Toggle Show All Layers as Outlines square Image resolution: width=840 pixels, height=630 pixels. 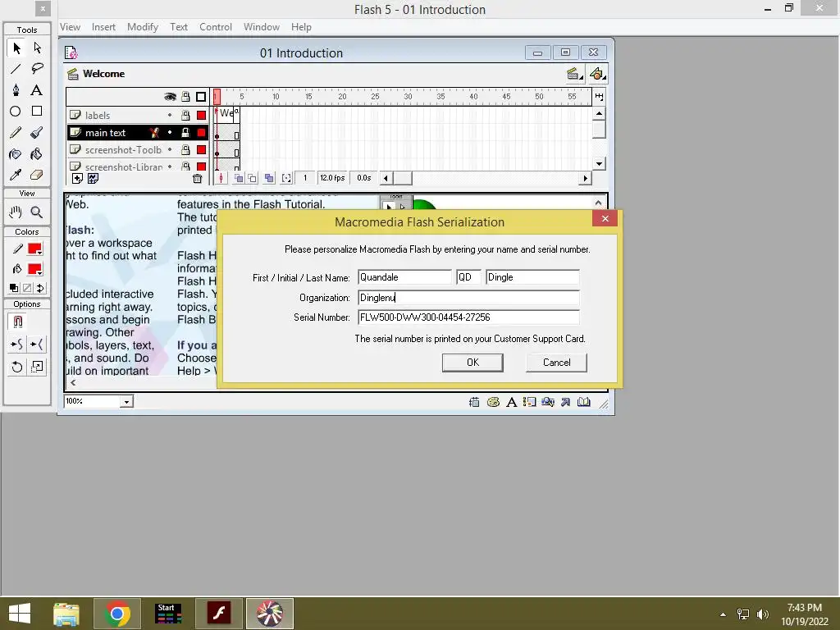tap(201, 97)
